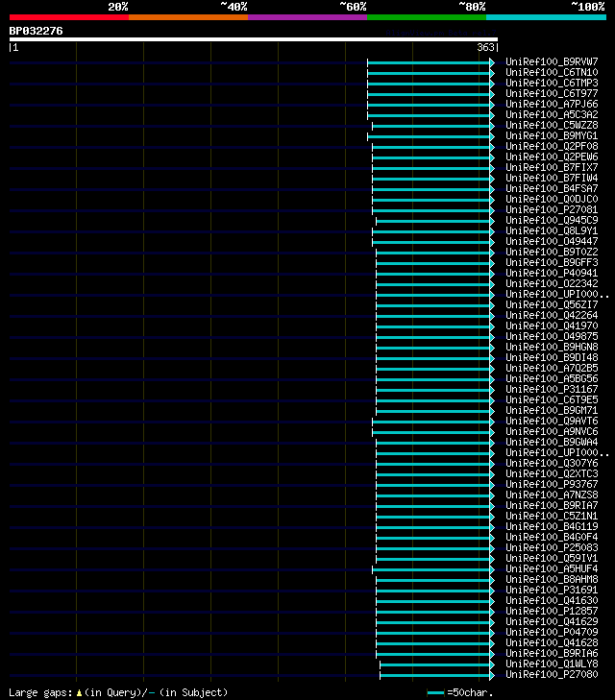Click the UniRef100_B7FIX7 entry
The height and width of the screenshot is (700, 615).
[552, 167]
